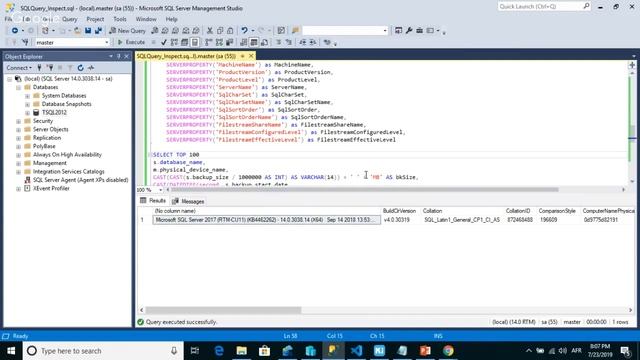
Task: Click editor horizontal scrollbar thumb
Action: point(364,189)
